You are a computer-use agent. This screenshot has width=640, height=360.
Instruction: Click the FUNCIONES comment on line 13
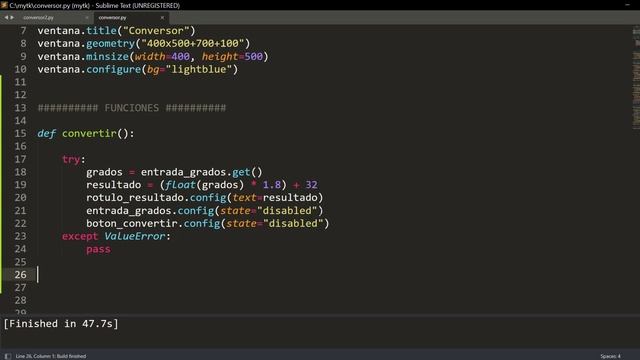click(131, 108)
